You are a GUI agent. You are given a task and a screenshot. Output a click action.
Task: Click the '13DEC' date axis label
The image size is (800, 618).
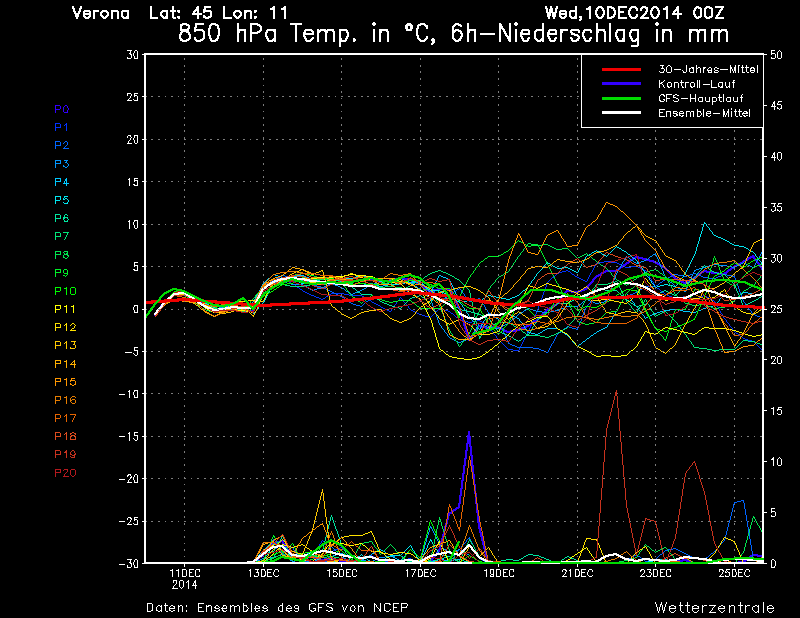(x=263, y=574)
